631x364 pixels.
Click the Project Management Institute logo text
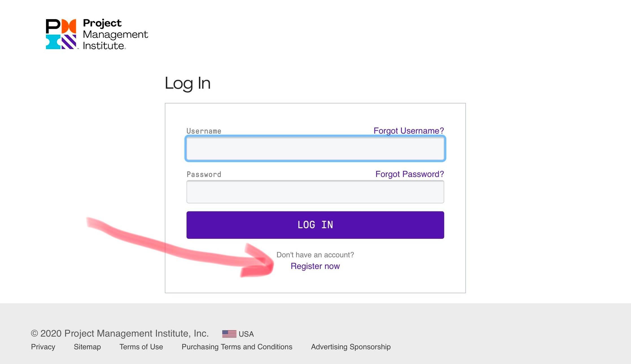tap(115, 34)
